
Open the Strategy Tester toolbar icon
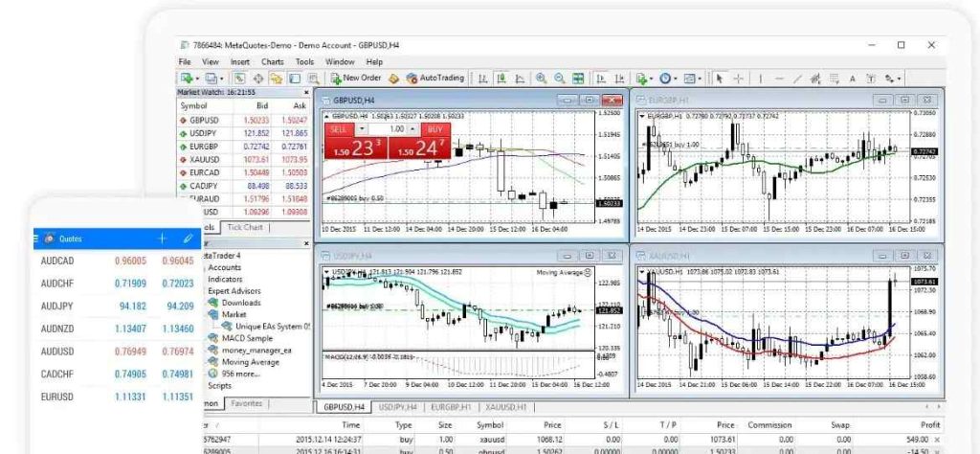(313, 79)
